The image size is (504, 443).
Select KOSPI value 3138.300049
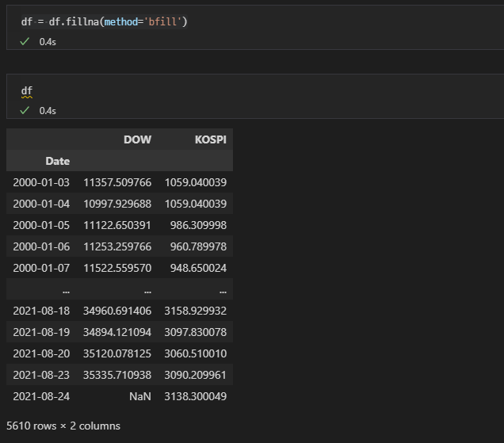[x=196, y=396]
